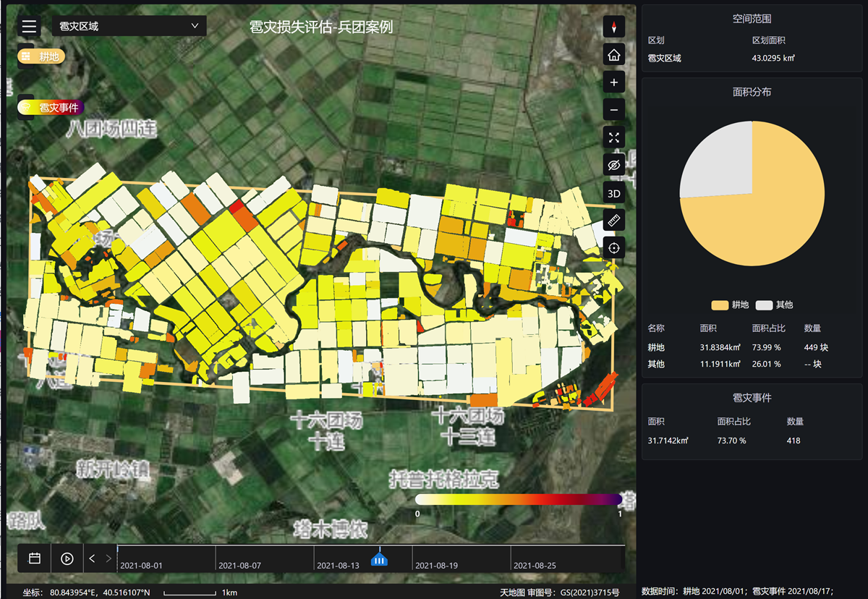Reset map orientation with compass icon
The image size is (868, 599).
(x=614, y=27)
